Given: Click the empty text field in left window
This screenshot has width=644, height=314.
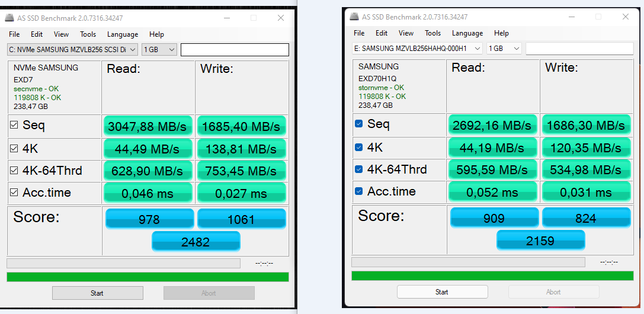Looking at the screenshot, I should coord(235,50).
